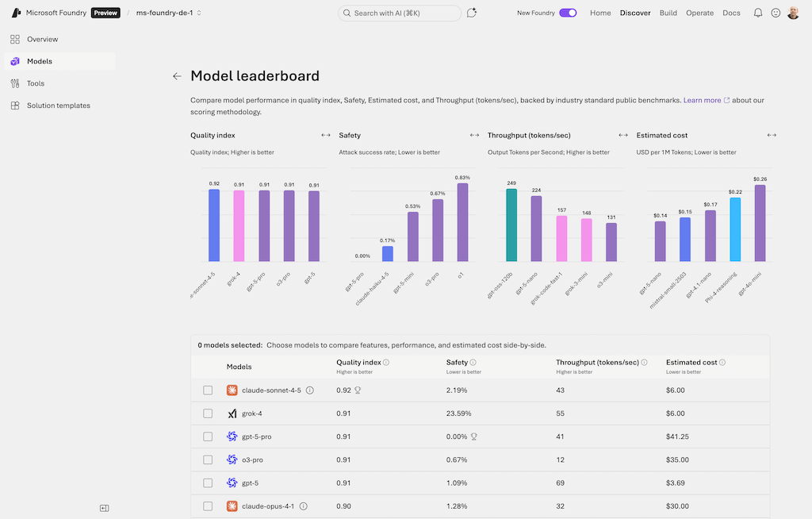Image resolution: width=812 pixels, height=519 pixels.
Task: Follow the Learn more link
Action: click(x=703, y=101)
